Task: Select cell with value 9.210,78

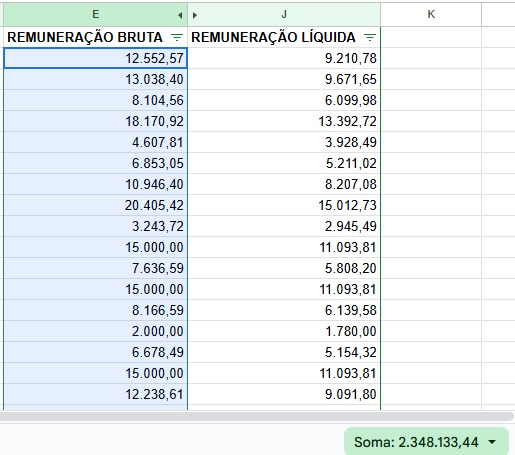Action: [284, 58]
